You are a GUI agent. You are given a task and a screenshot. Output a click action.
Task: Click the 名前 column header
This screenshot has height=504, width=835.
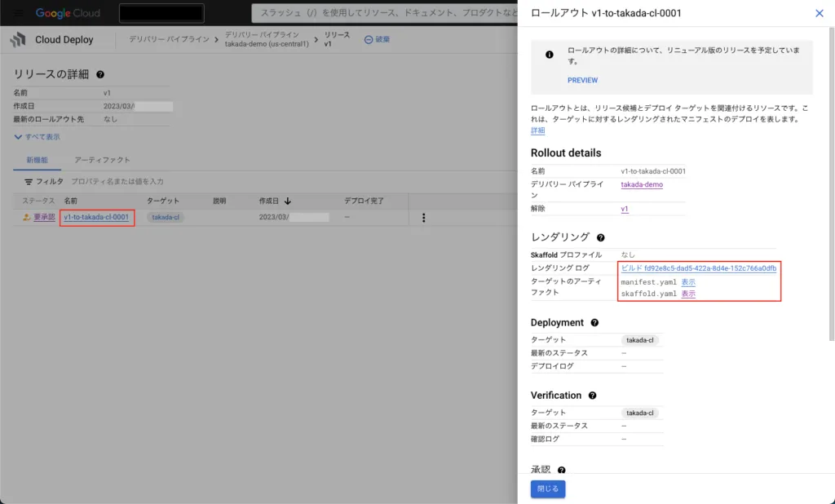point(71,201)
